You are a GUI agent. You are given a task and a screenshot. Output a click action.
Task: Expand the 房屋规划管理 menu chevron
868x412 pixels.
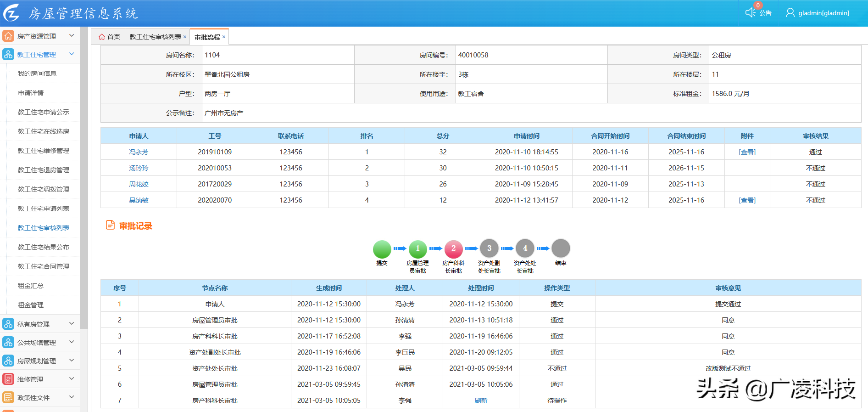(72, 360)
